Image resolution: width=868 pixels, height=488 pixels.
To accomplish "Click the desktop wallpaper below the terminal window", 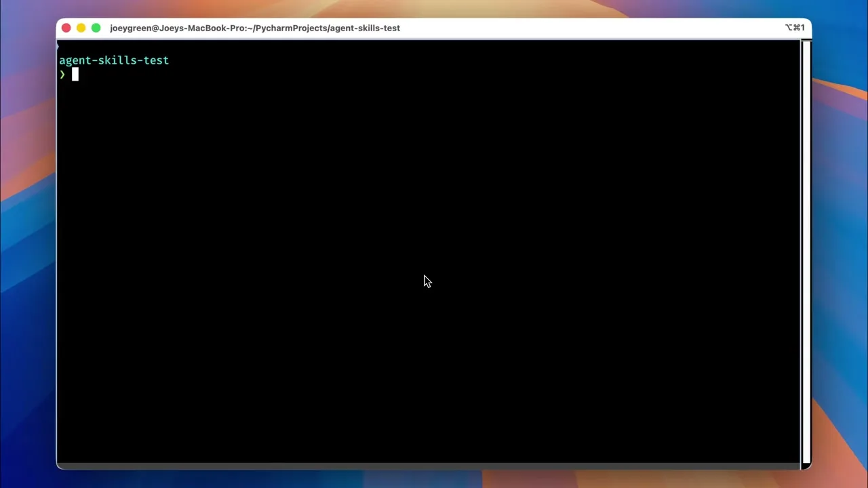I will tap(434, 479).
